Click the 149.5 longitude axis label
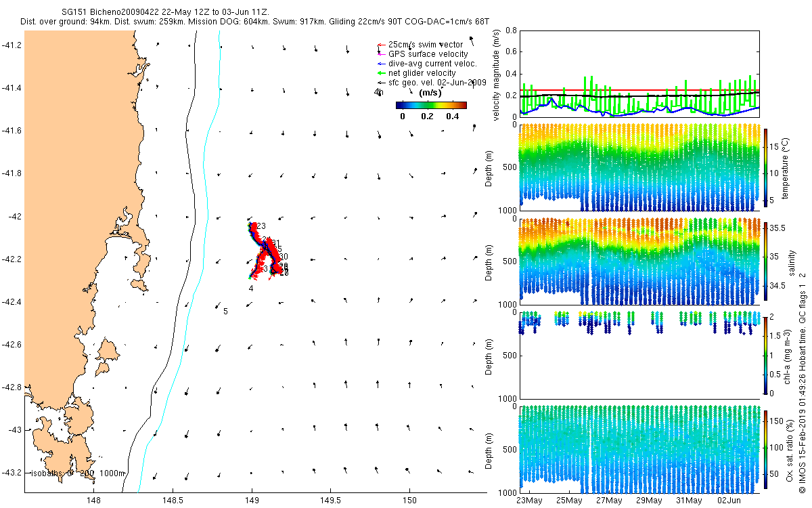The height and width of the screenshot is (508, 812). [331, 501]
